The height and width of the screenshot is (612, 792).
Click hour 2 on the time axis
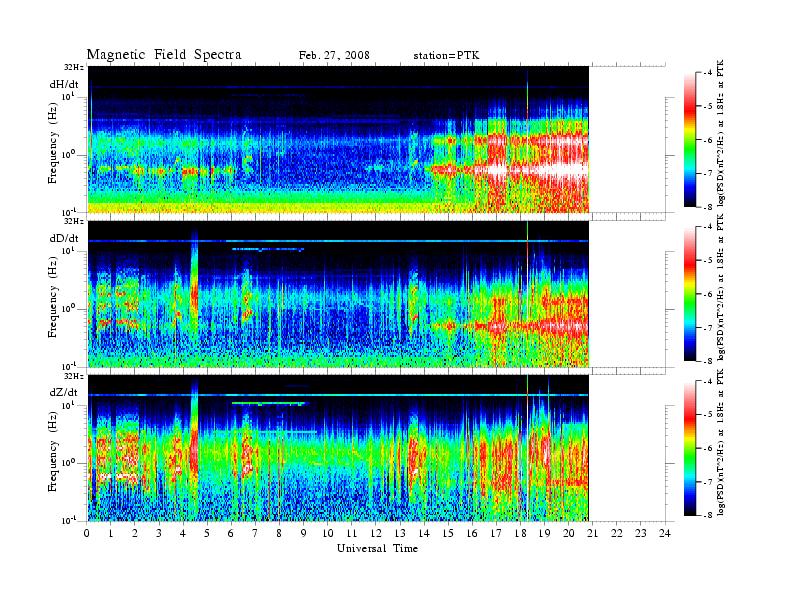click(x=135, y=534)
